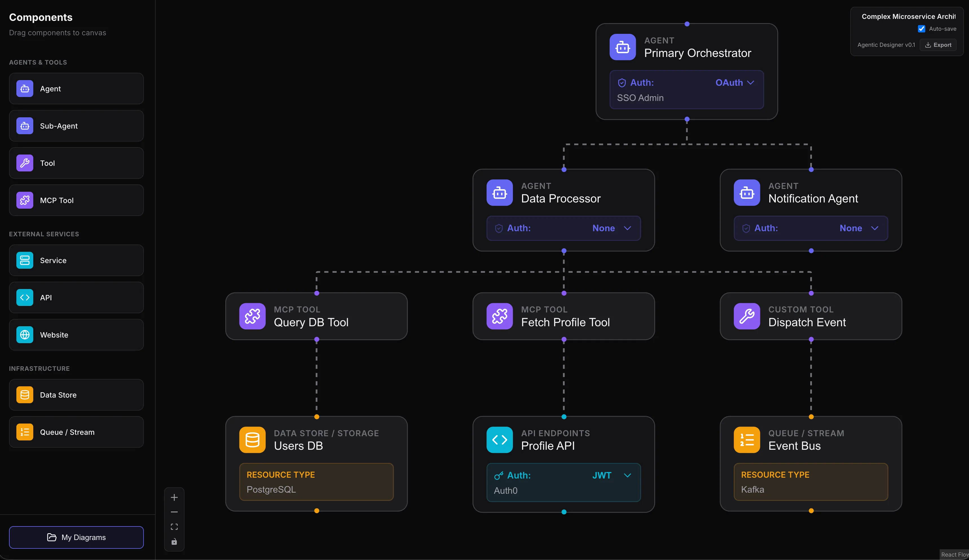Open the Notification Agent Auth None dropdown
Image resolution: width=969 pixels, height=560 pixels.
(859, 228)
